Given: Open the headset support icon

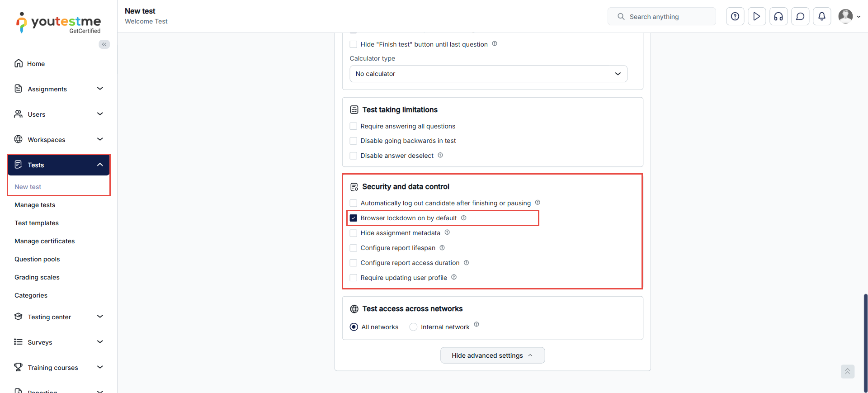Looking at the screenshot, I should pos(778,17).
